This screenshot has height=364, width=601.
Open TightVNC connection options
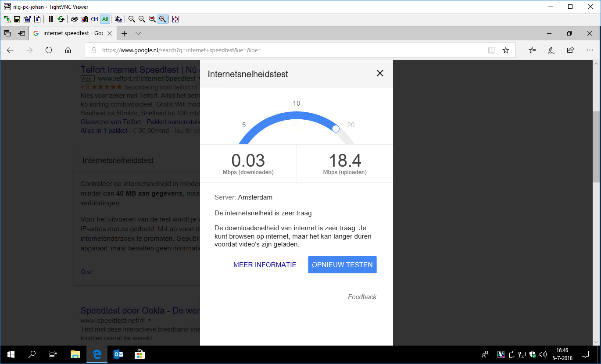click(27, 19)
